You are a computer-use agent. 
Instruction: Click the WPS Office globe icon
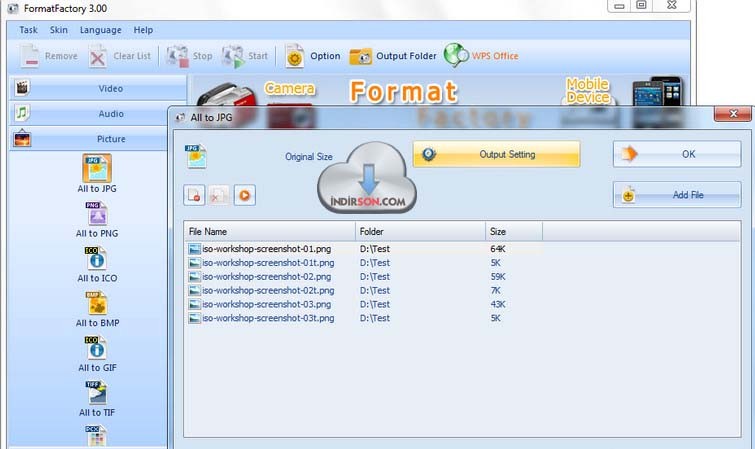point(456,55)
